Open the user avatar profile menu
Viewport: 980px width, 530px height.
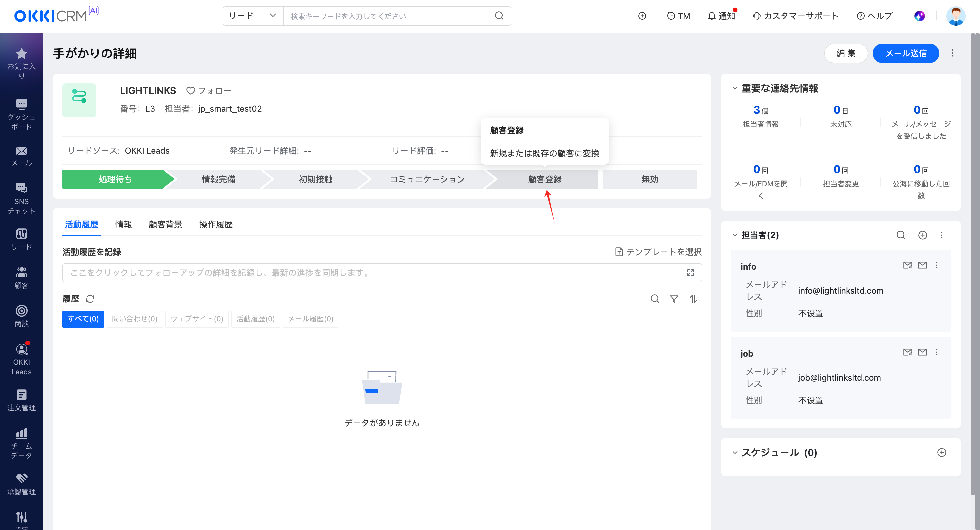pos(955,16)
